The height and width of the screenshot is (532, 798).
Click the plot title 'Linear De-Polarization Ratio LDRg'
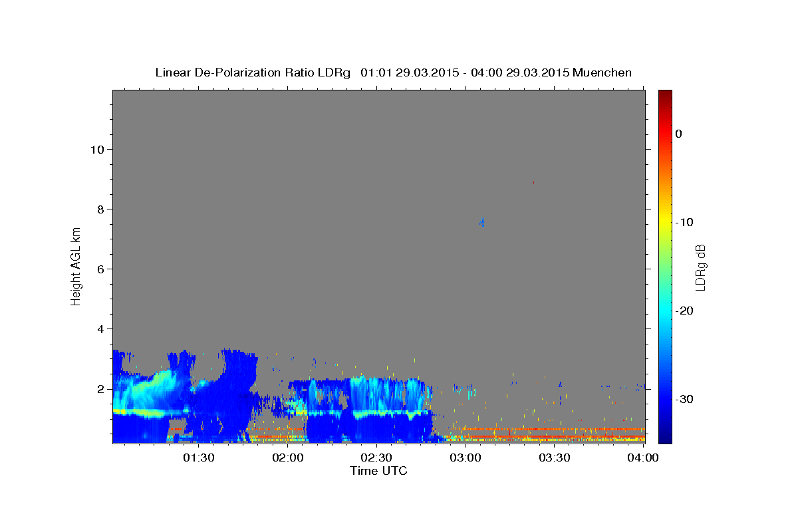pyautogui.click(x=253, y=72)
